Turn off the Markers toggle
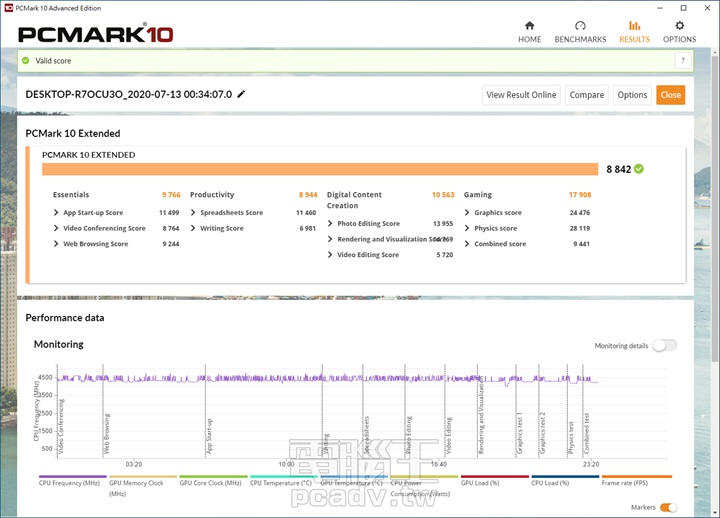The image size is (720, 518). pos(668,507)
